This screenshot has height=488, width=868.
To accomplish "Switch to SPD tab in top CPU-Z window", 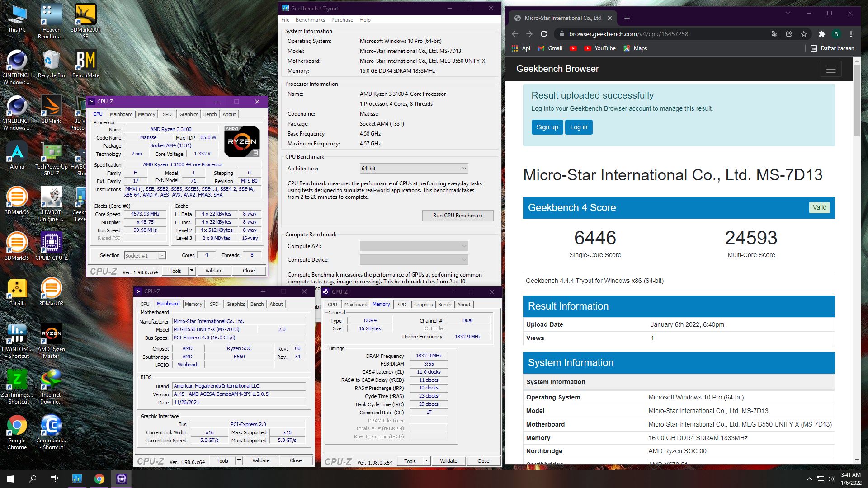I will point(167,114).
